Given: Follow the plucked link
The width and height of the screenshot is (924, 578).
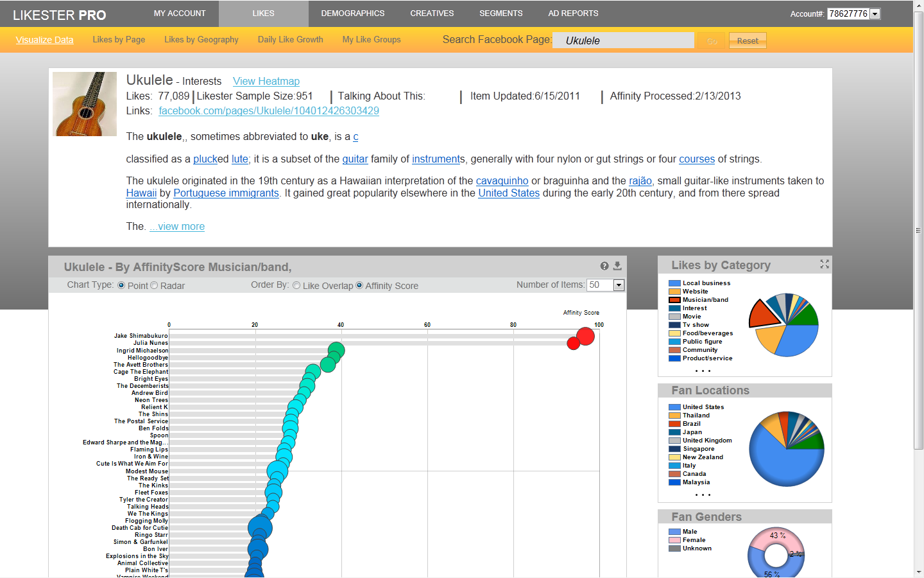Looking at the screenshot, I should pyautogui.click(x=205, y=159).
